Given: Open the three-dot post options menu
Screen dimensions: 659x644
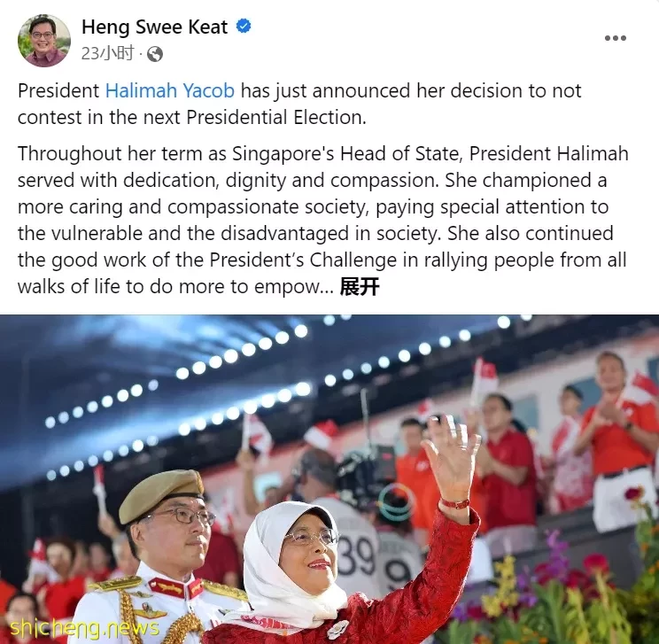Looking at the screenshot, I should (x=616, y=38).
